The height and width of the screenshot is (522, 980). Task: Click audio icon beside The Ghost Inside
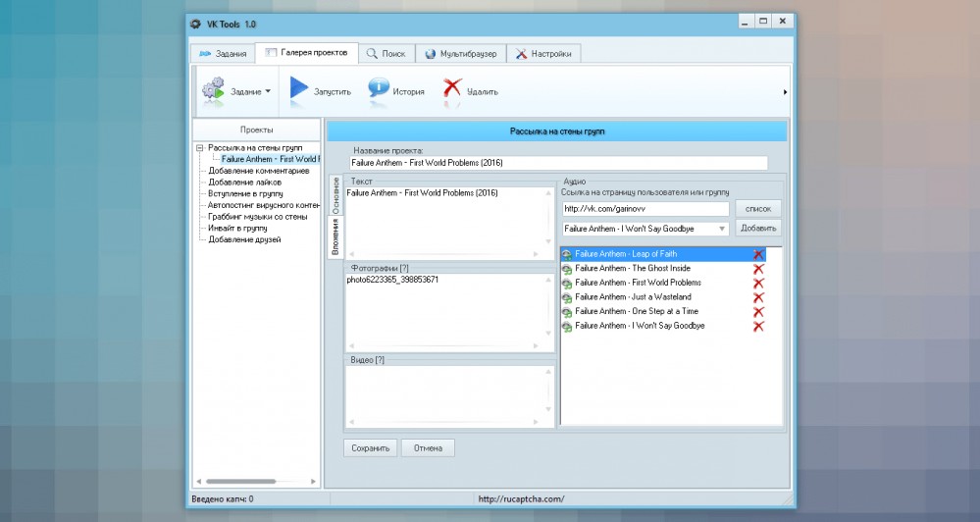point(567,269)
